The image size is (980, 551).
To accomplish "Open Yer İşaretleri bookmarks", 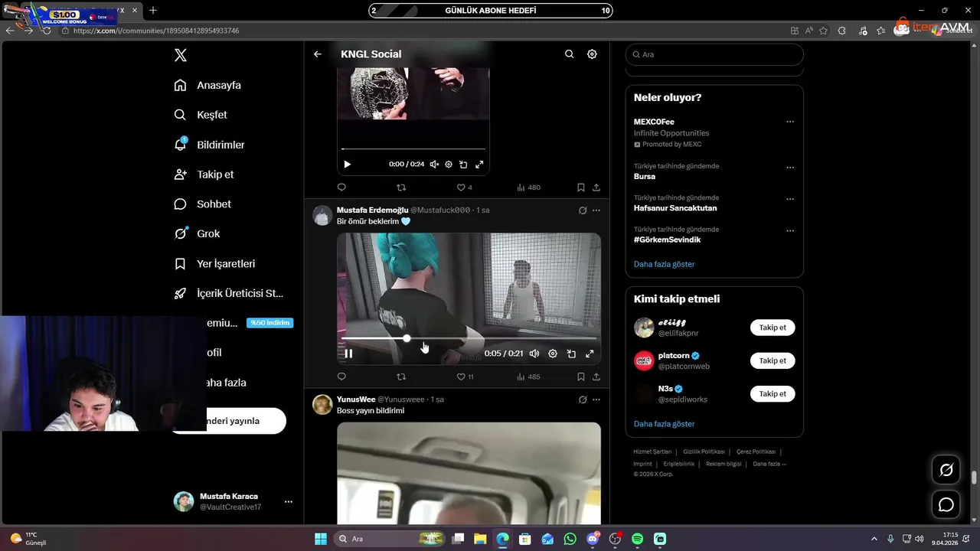I will click(x=214, y=263).
